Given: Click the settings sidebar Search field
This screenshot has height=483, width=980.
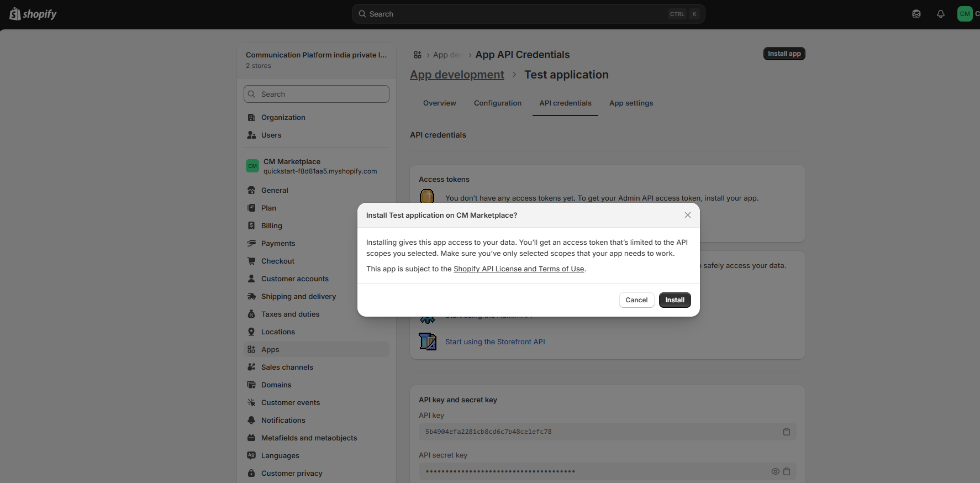Looking at the screenshot, I should click(x=317, y=94).
